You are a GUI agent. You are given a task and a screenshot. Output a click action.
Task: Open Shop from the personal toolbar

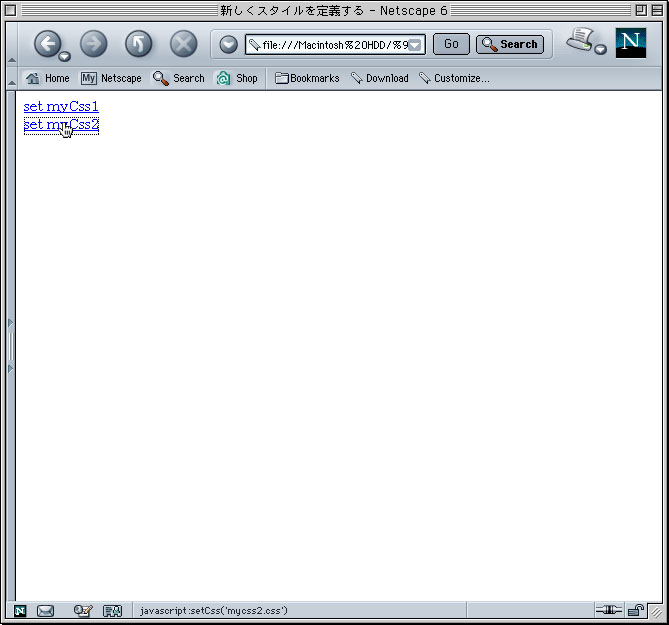point(237,78)
